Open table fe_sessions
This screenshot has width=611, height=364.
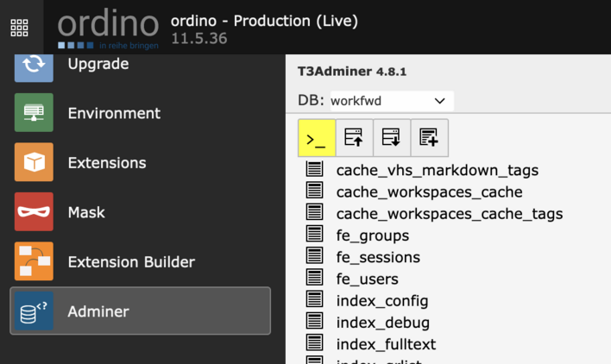click(378, 257)
